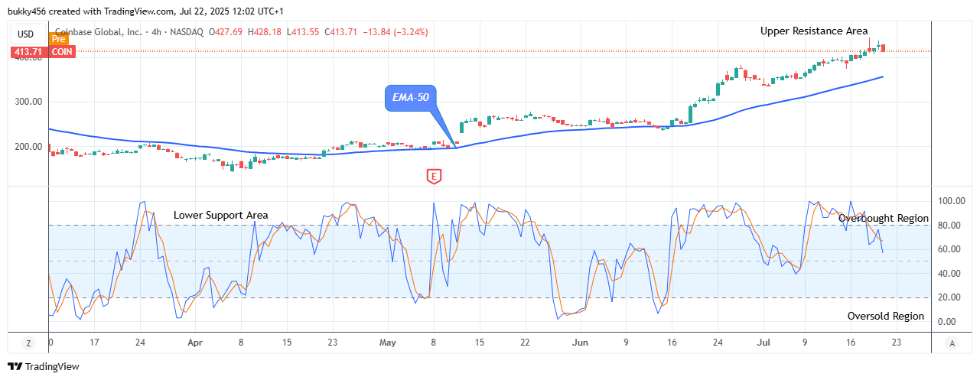Click the TradingView logo at bottom left

pyautogui.click(x=44, y=366)
